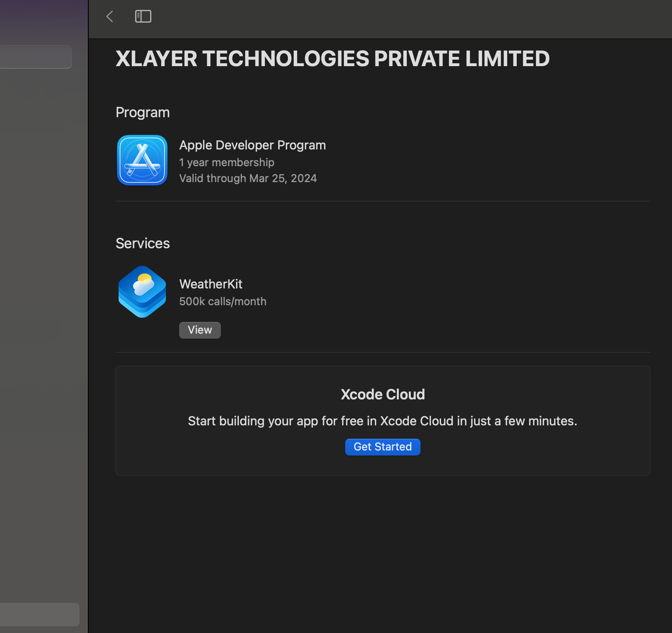Image resolution: width=672 pixels, height=633 pixels.
Task: View WeatherKit service details
Action: click(x=200, y=330)
